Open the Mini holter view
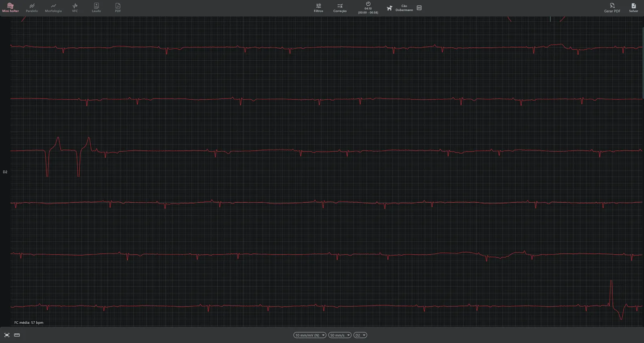 pyautogui.click(x=10, y=8)
